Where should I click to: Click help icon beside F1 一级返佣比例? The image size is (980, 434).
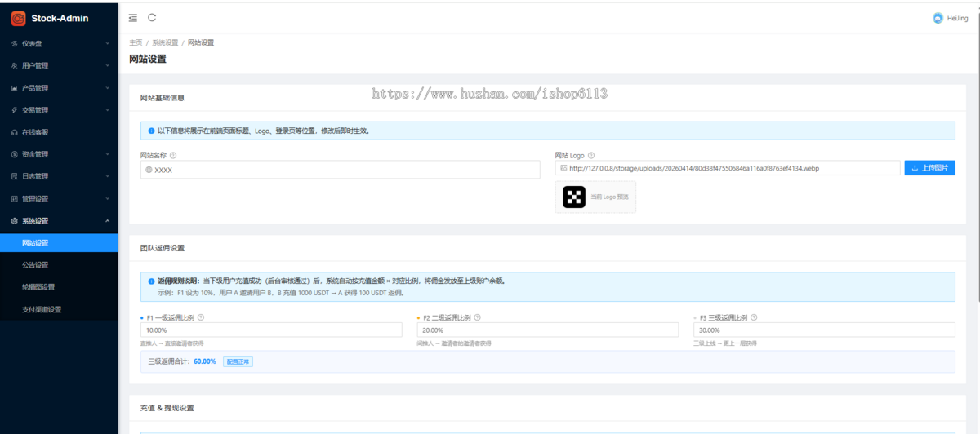tap(201, 317)
